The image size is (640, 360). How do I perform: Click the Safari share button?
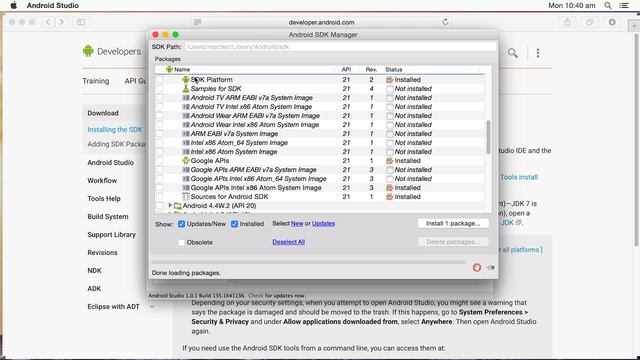567,22
